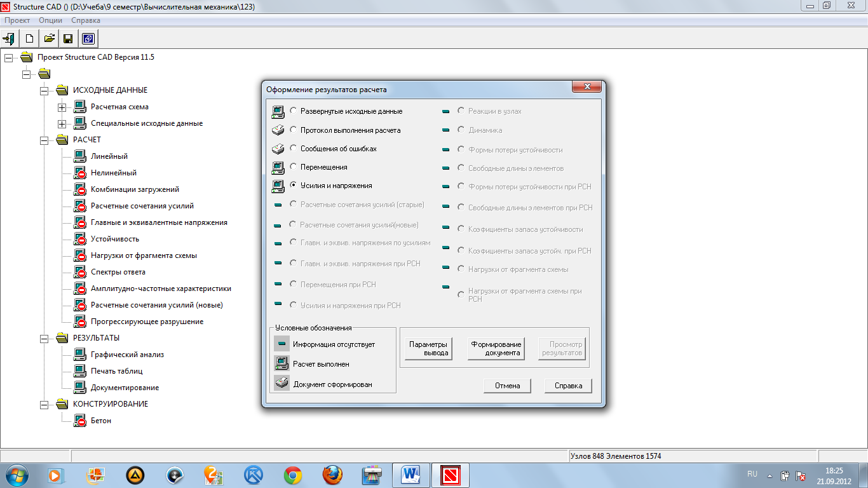Viewport: 868px width, 488px height.
Task: Expand the Расчетная схема node
Action: [62, 107]
